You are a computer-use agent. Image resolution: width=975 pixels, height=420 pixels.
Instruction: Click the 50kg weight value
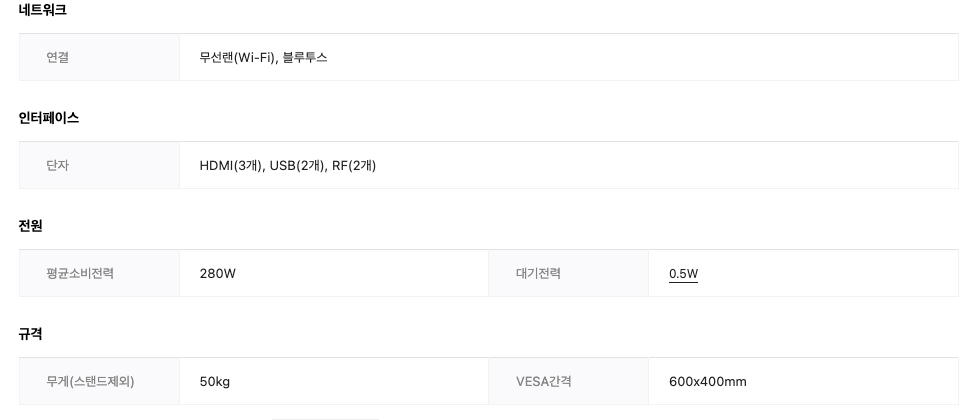[215, 381]
